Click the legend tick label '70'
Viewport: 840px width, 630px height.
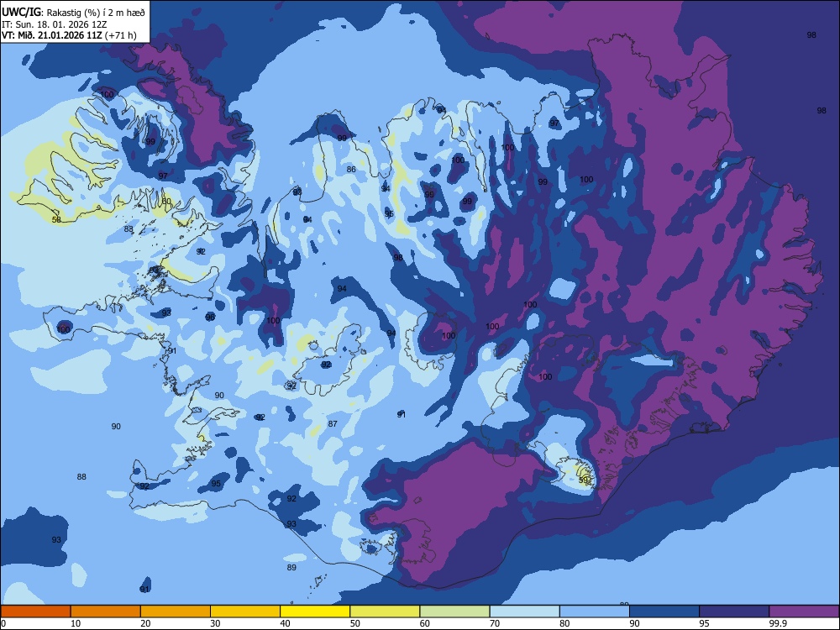click(x=495, y=623)
